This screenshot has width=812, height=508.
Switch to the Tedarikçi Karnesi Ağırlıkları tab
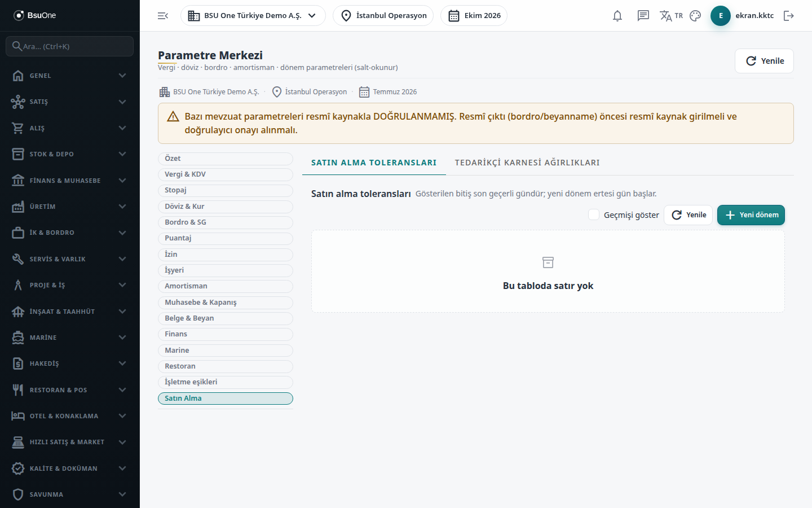[x=527, y=163]
